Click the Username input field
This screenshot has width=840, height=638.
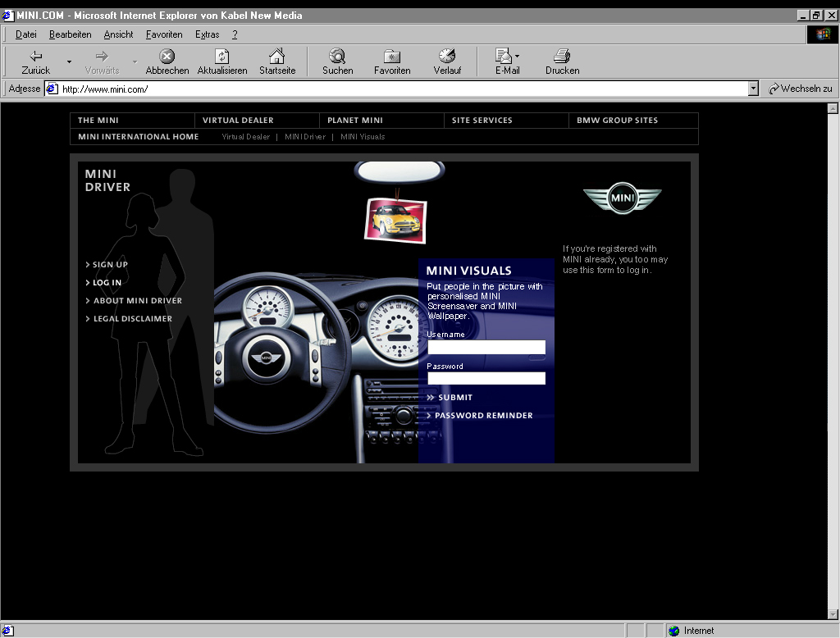coord(486,348)
